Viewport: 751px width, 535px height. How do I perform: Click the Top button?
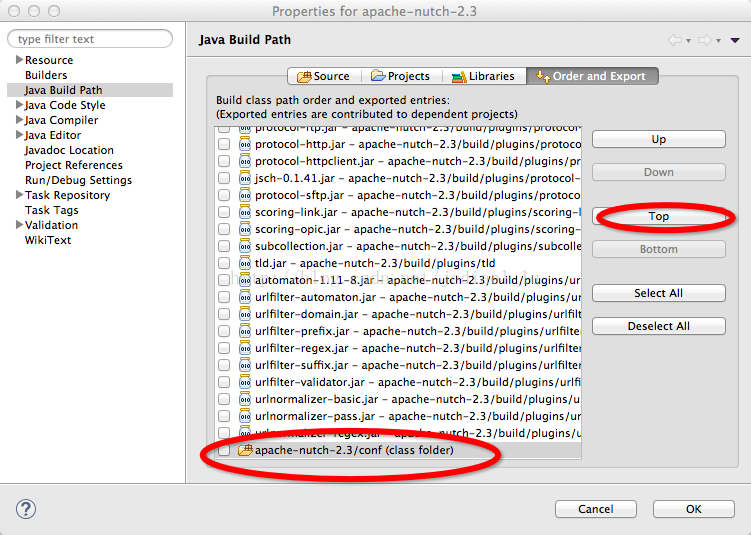click(659, 216)
